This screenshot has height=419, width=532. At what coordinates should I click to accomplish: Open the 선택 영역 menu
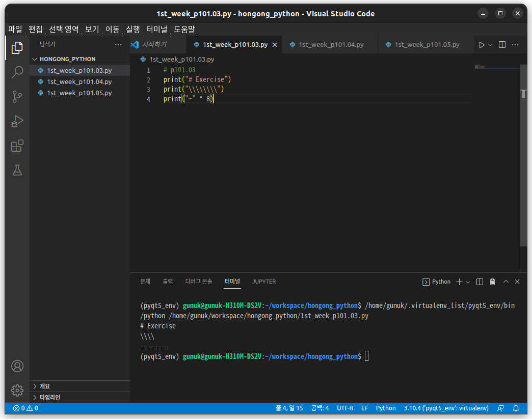click(64, 30)
